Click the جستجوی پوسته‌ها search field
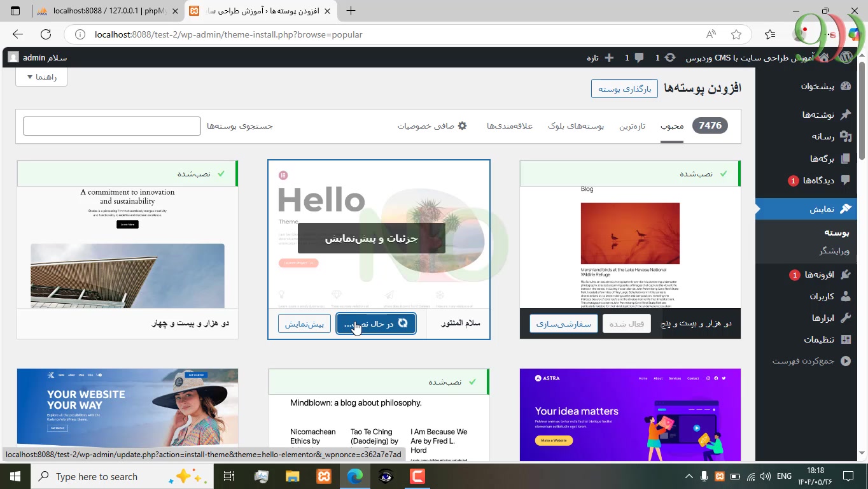Image resolution: width=868 pixels, height=489 pixels. (x=112, y=126)
